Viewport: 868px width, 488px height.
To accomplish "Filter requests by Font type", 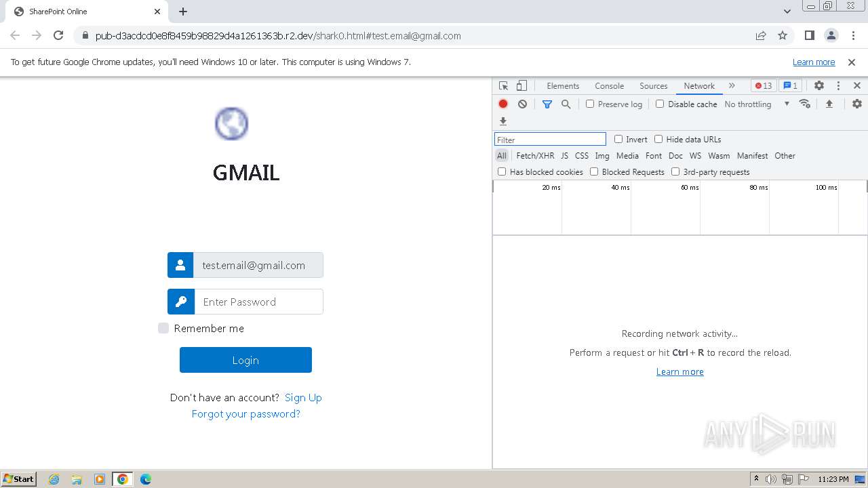I will (654, 156).
